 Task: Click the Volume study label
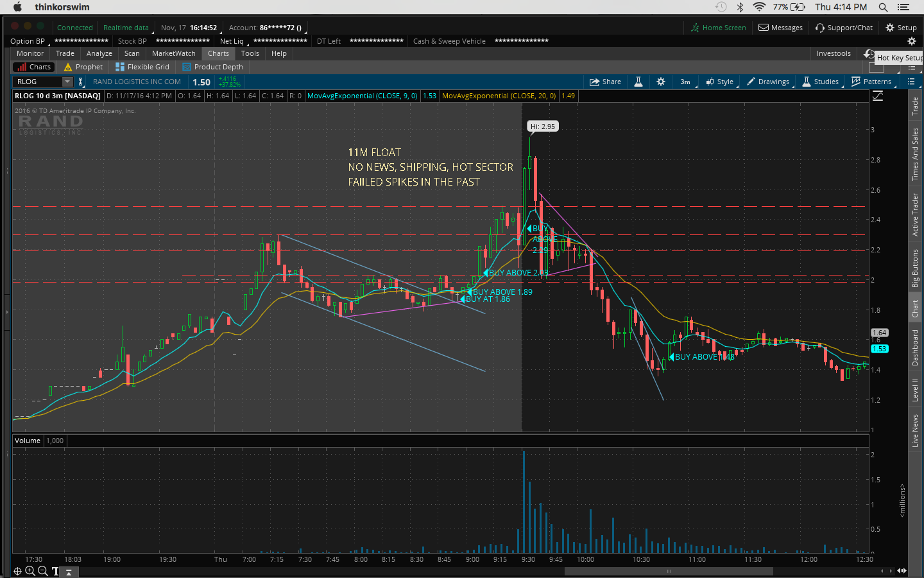(x=28, y=441)
